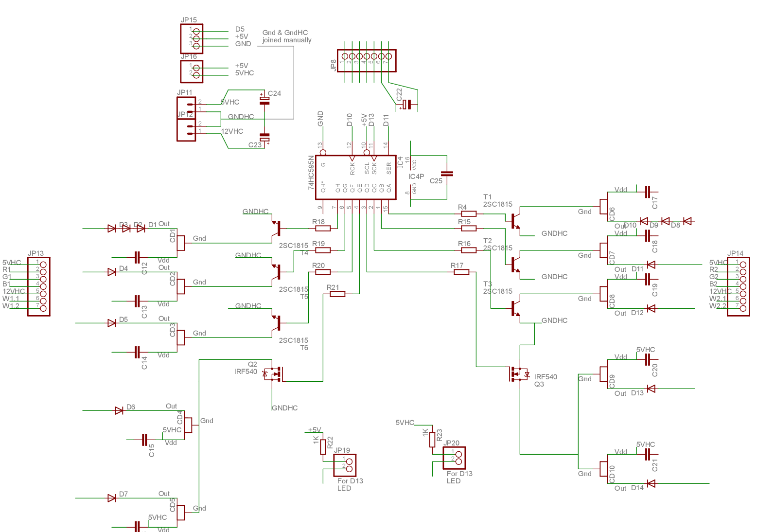Click the CD6 driver symbol
This screenshot has height=532, width=757.
(604, 206)
